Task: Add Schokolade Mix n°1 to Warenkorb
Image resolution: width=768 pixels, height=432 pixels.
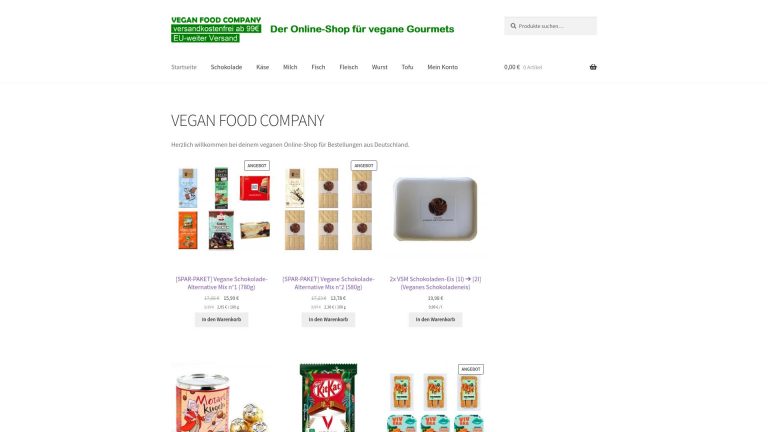Action: click(221, 319)
